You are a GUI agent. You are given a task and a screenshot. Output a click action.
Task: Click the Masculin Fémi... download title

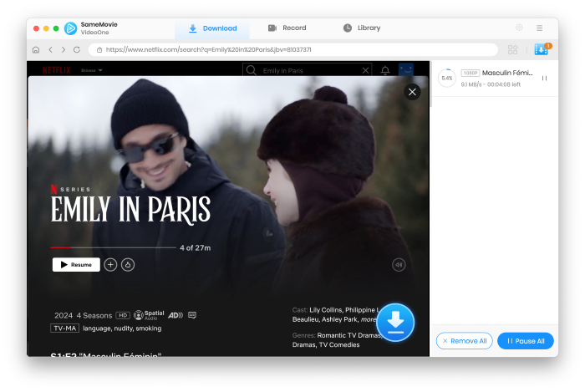507,73
